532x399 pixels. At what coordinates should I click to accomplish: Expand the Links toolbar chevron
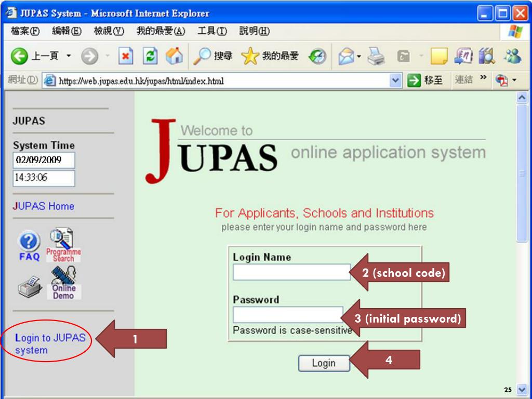(483, 78)
